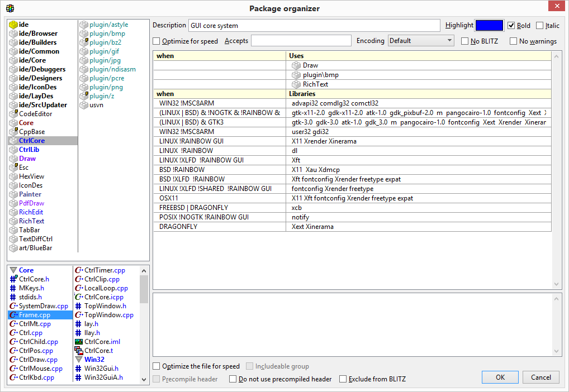This screenshot has width=569, height=392.
Task: Uncheck the Bold checkbox
Action: click(x=511, y=26)
